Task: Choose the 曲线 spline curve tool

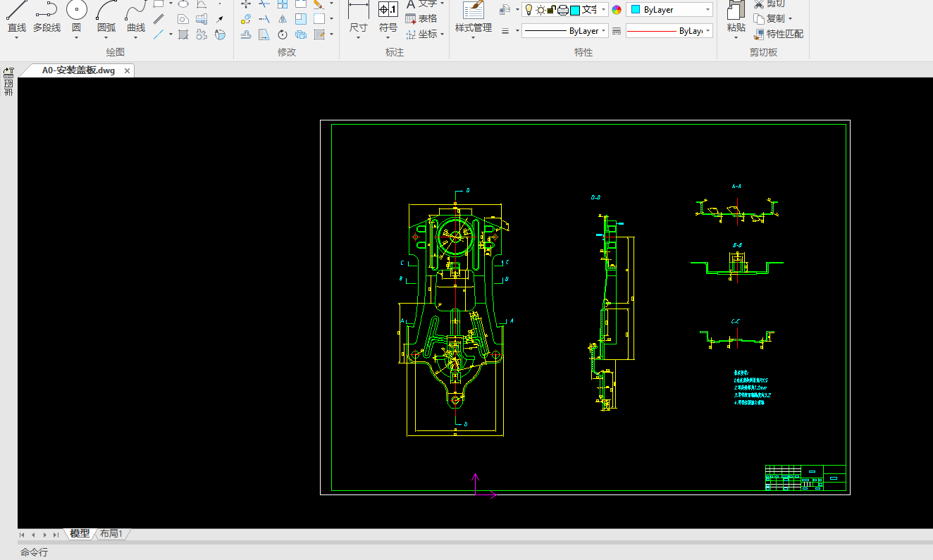Action: [136, 15]
